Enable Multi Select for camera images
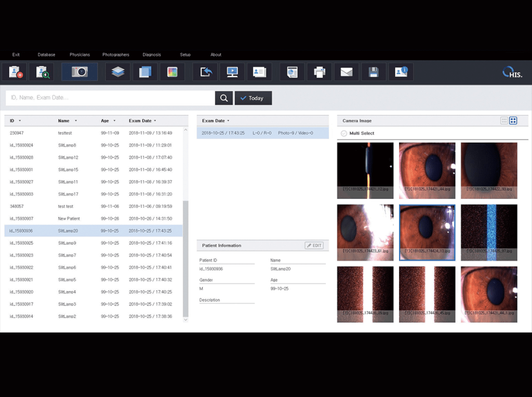 point(343,133)
